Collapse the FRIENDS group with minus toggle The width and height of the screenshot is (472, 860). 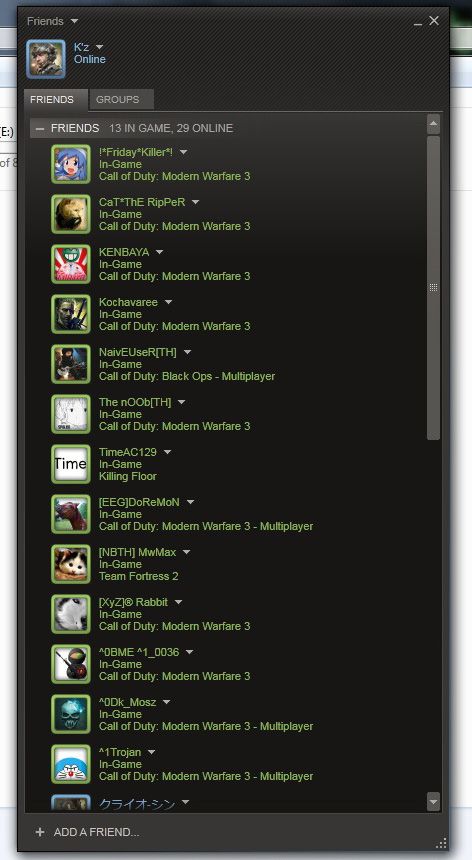pyautogui.click(x=39, y=128)
